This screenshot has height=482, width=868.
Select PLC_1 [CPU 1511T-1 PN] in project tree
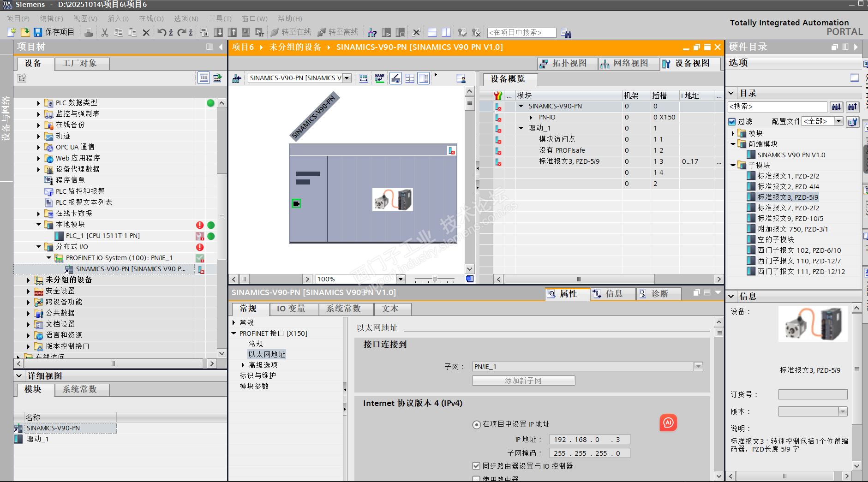103,236
